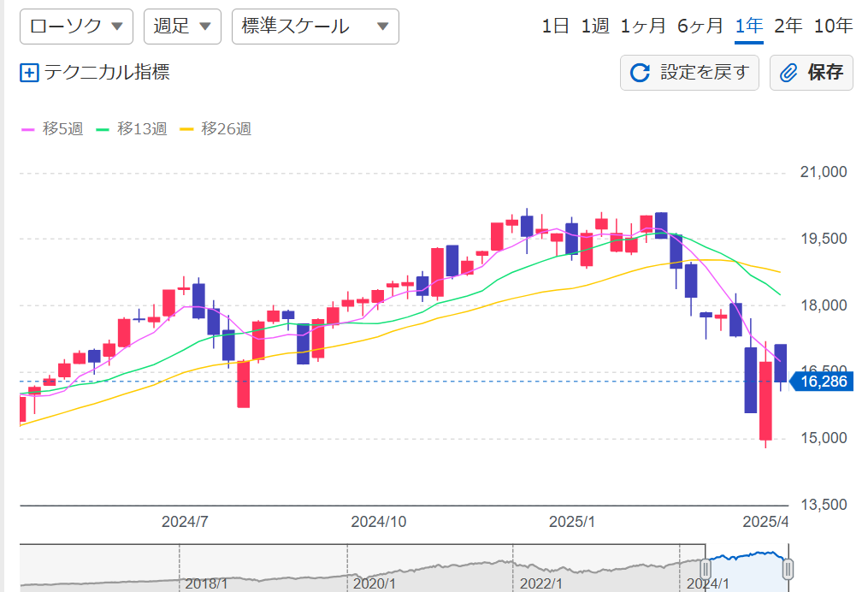Click the 16,286 current price label
868x592 pixels.
tap(823, 382)
